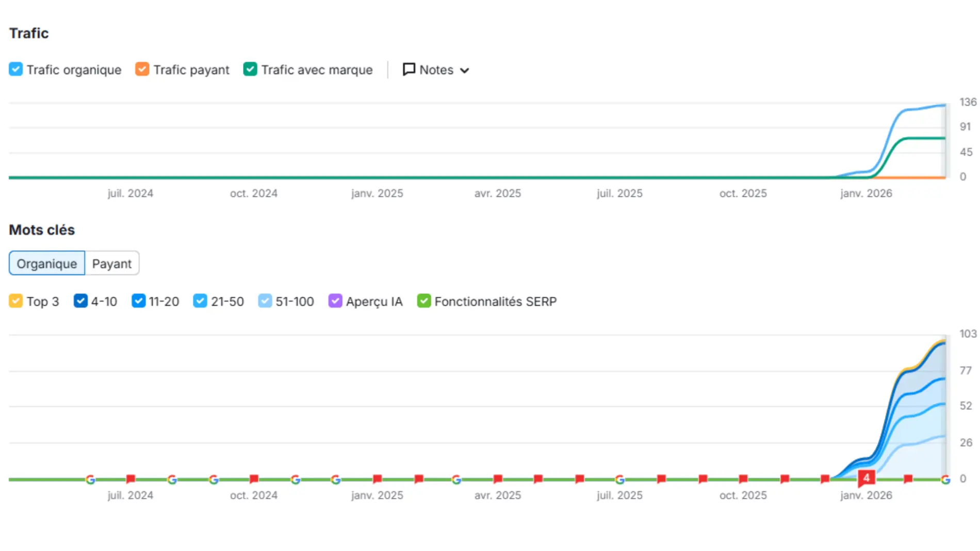Hide the 51-100 position range

[x=265, y=301]
